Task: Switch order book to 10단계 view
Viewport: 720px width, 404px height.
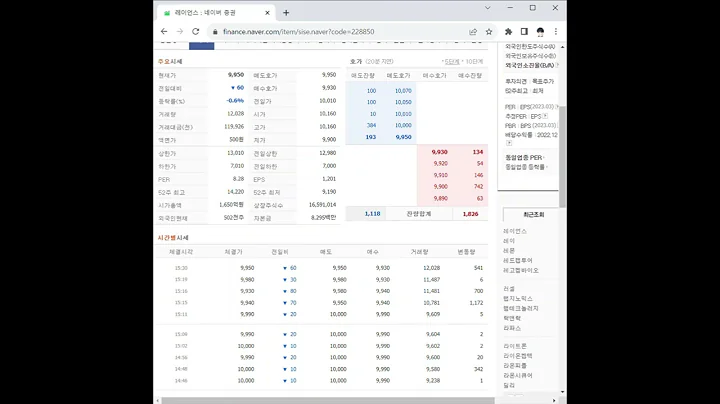Action: coord(474,62)
